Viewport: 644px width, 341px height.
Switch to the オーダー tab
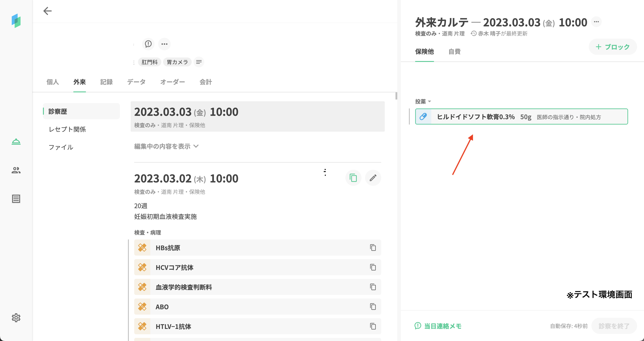click(x=172, y=82)
